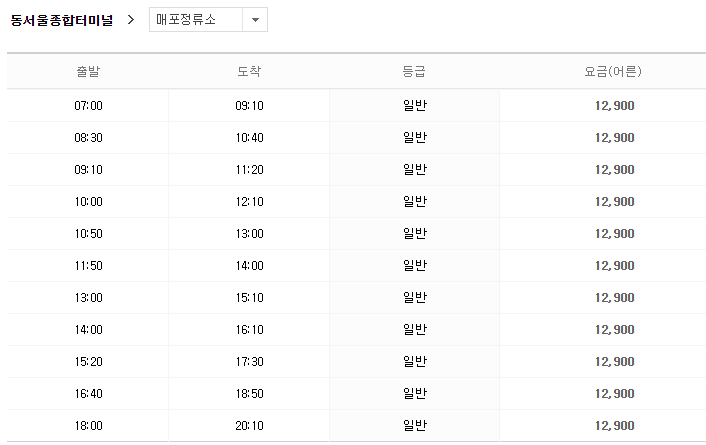Click the 동서울종합터미널 departure terminal label
This screenshot has width=706, height=445.
62,20
